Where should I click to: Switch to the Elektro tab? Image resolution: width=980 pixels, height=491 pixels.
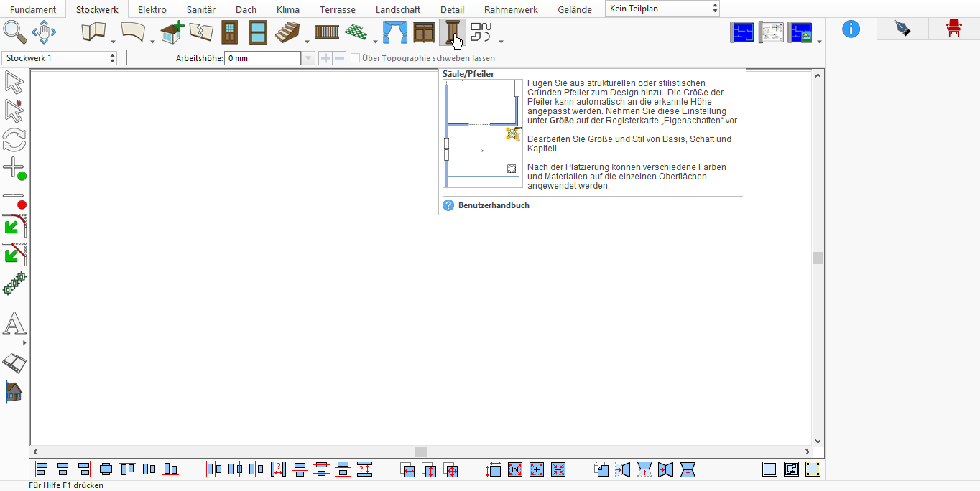[x=152, y=9]
